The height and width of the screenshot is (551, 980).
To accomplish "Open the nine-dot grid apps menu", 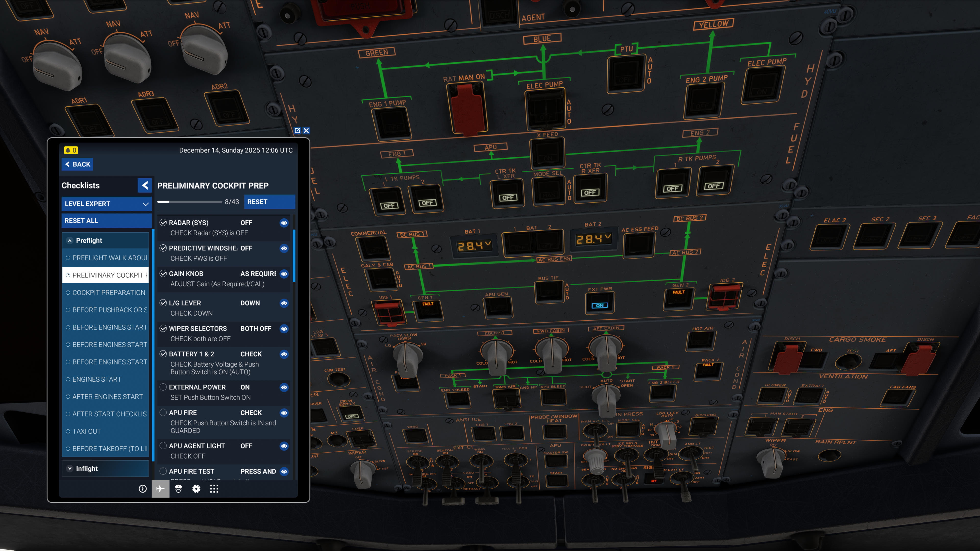I will [214, 489].
